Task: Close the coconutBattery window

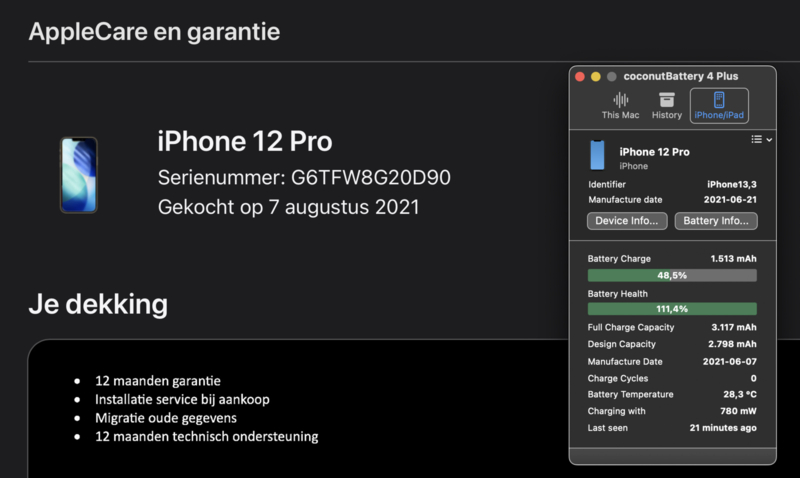Action: pos(581,77)
